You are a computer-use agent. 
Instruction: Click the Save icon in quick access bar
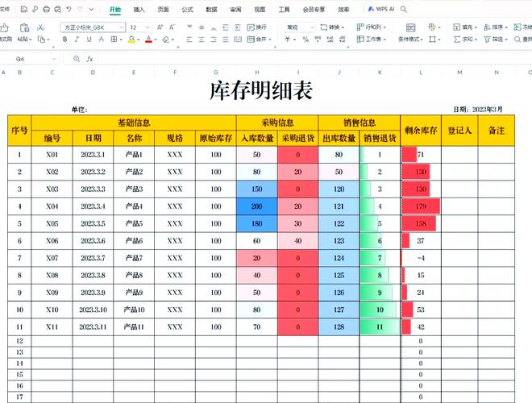pos(23,9)
